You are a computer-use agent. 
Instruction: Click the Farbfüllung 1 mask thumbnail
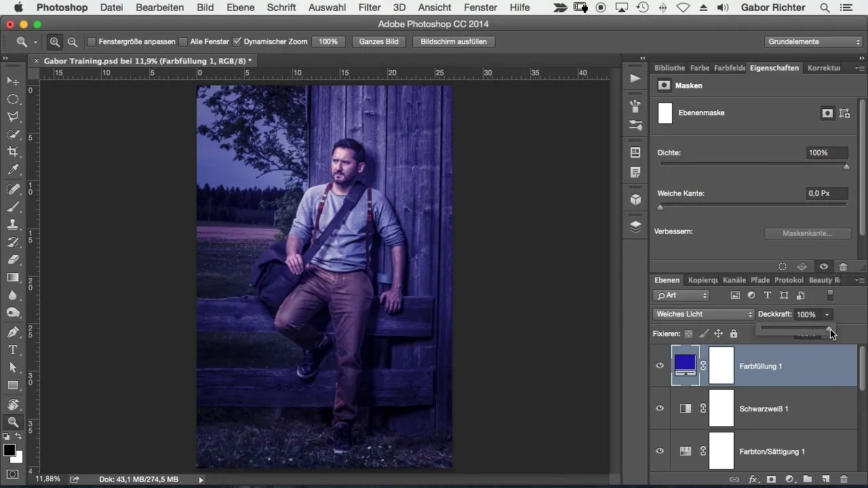[x=722, y=366]
